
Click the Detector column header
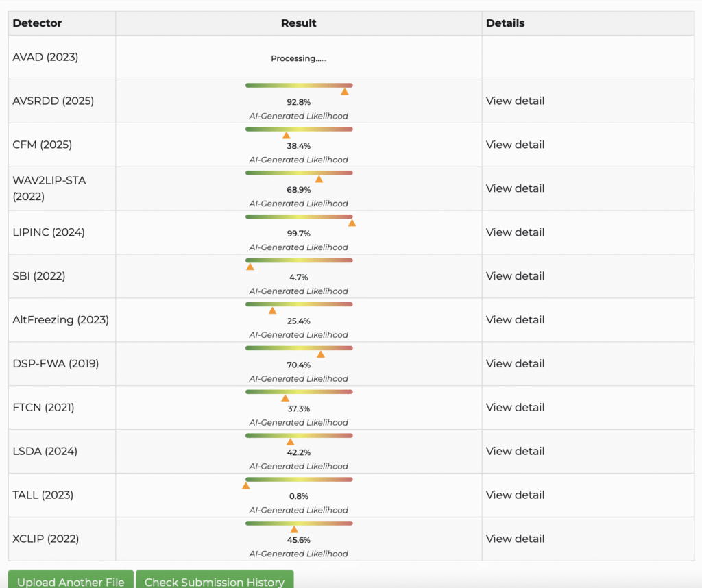(x=37, y=23)
